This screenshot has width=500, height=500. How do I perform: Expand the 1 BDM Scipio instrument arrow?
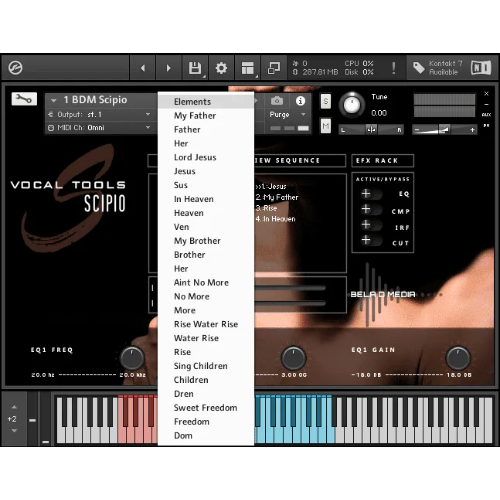click(53, 100)
